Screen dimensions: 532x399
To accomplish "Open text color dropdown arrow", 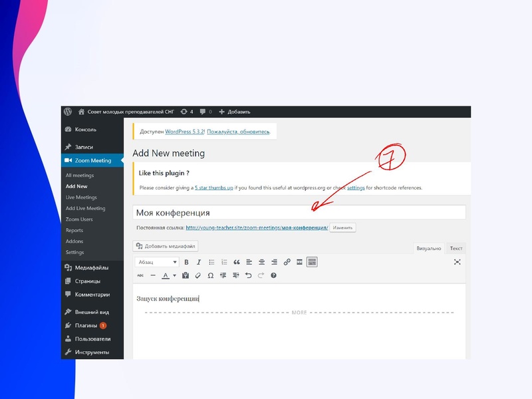I will 174,275.
